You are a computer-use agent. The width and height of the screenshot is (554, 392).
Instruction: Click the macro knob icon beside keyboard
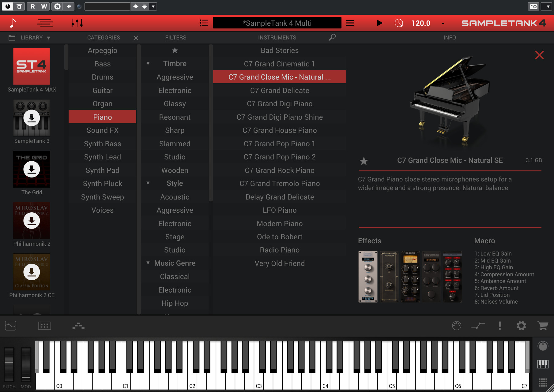[543, 346]
